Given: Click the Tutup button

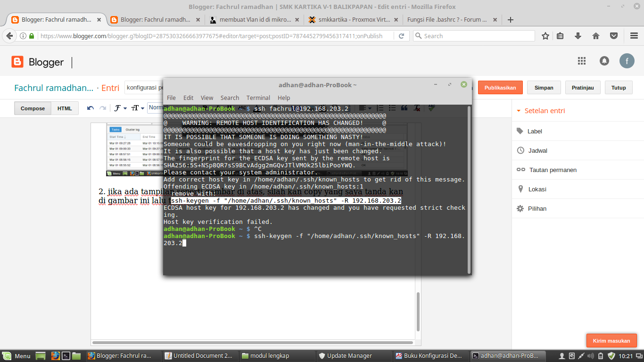Looking at the screenshot, I should click(x=619, y=88).
